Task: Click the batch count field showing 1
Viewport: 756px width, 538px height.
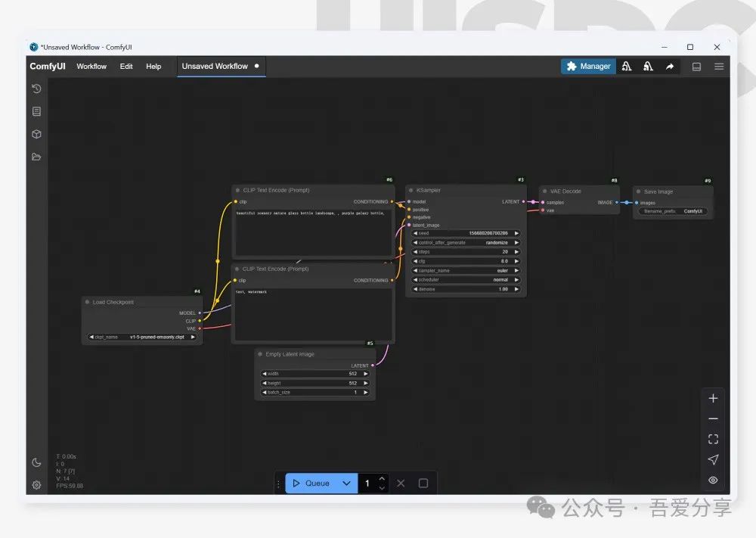Action: (367, 483)
